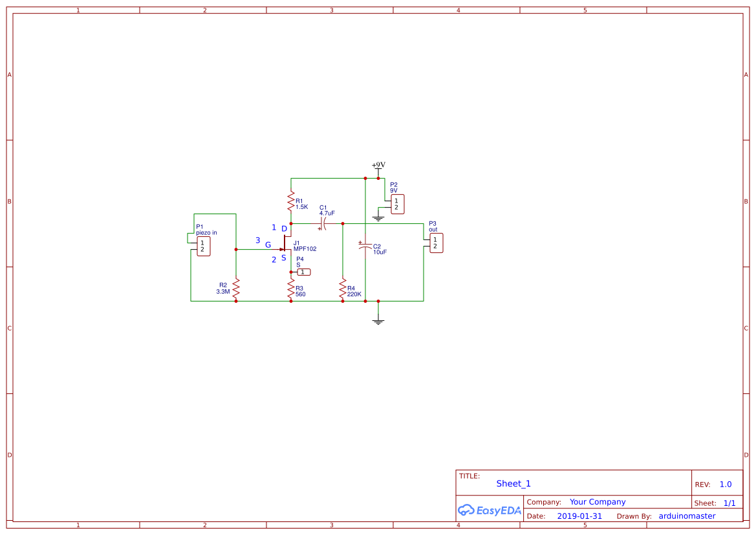This screenshot has height=535, width=756.
Task: Click the out connector P3
Action: tap(435, 241)
